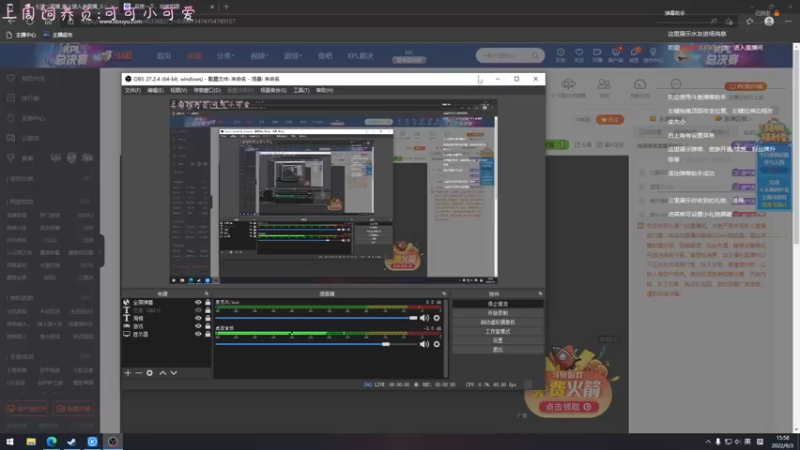This screenshot has height=450, width=800.
Task: Open source properties gear in Sources panel
Action: point(149,373)
